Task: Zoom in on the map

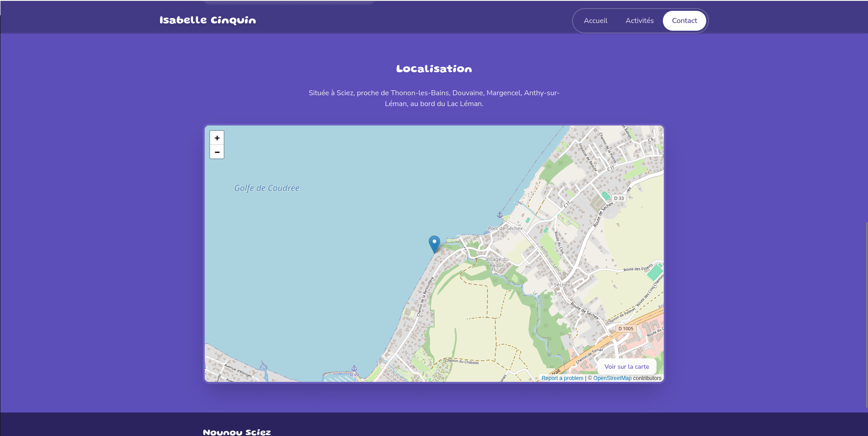Action: [217, 138]
